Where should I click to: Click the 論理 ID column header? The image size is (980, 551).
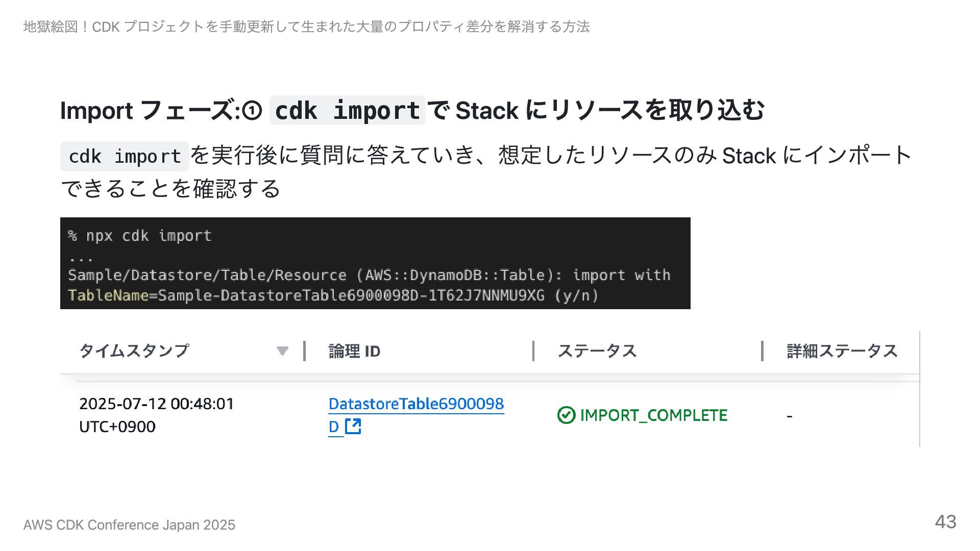(x=354, y=351)
